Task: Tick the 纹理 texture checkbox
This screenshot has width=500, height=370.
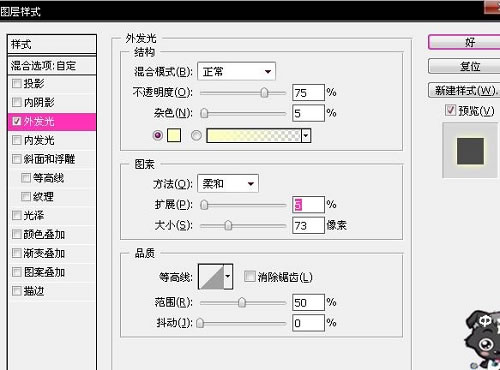Action: 26,197
